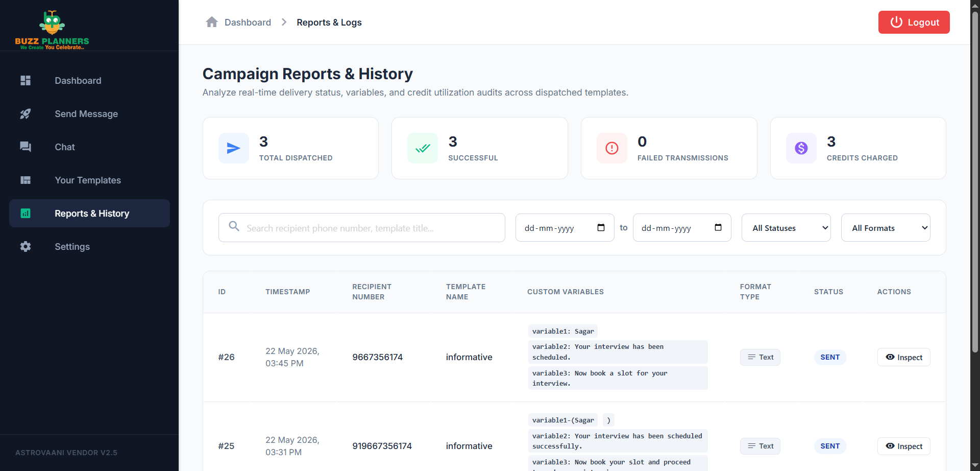The width and height of the screenshot is (980, 471).
Task: Click the 'variable1: Sagar' chip in #26
Action: click(x=563, y=331)
